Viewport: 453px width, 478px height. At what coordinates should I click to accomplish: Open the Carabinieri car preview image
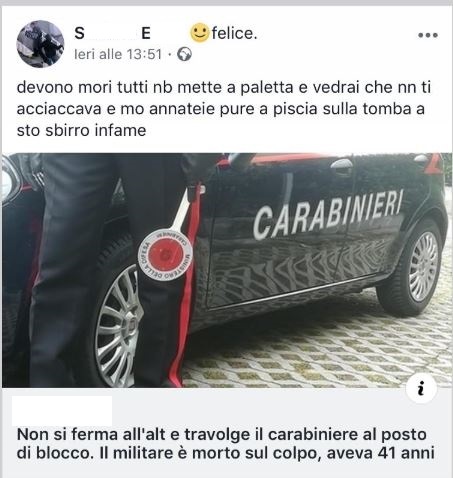pos(226,270)
